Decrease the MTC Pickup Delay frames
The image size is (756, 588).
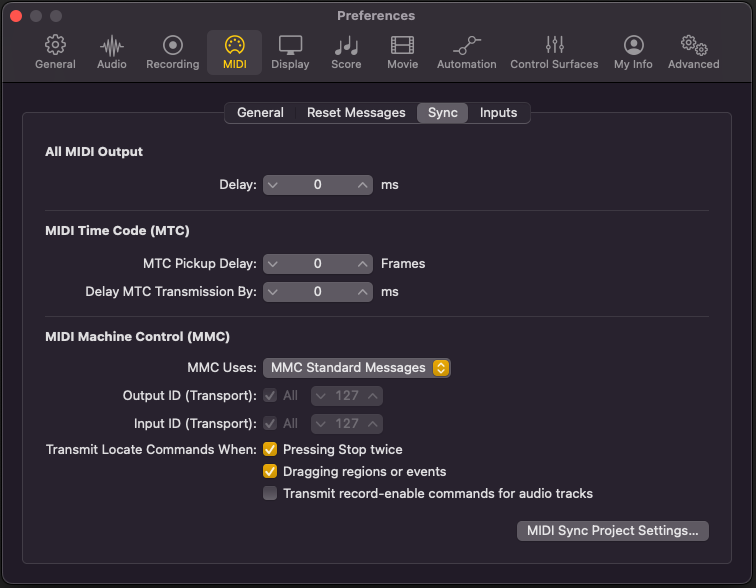point(273,264)
